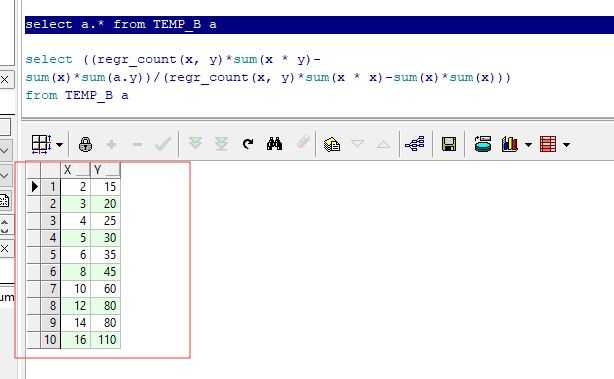
Task: Click the highlighted line 'select a.* from TEMP_B a'
Action: [x=319, y=25]
